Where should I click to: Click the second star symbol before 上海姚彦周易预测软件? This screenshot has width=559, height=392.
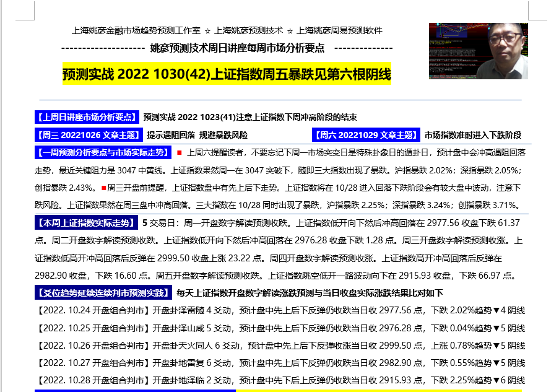pos(290,30)
